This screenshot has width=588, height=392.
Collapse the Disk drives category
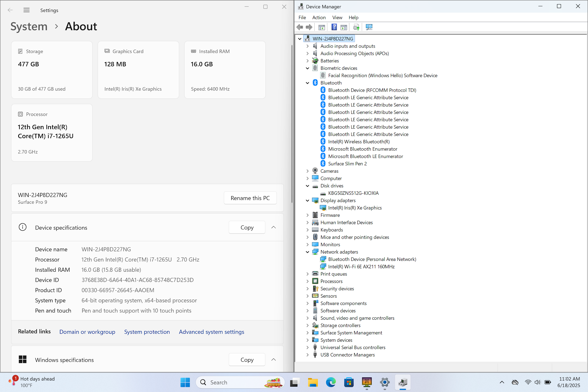pyautogui.click(x=307, y=186)
